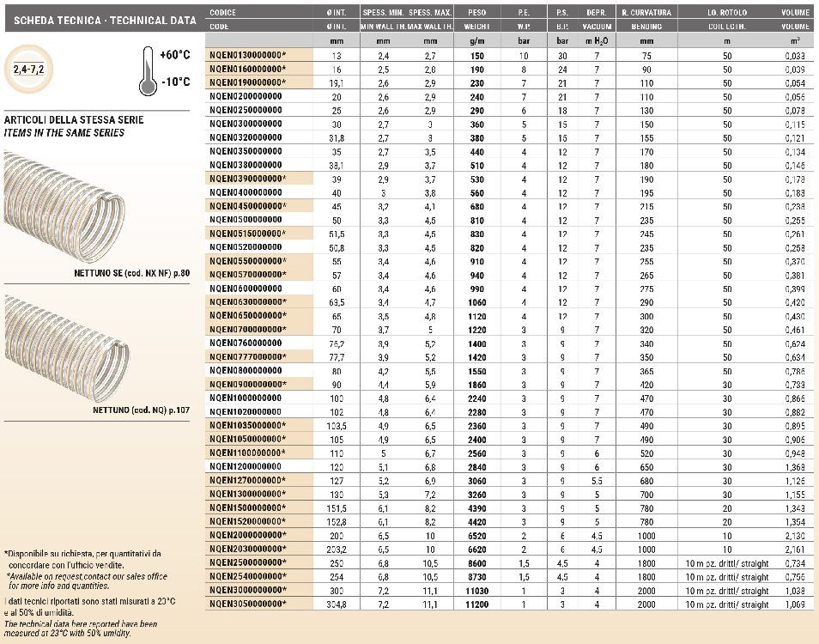Select the SCHEDA TECNICA · TECHNICAL DATA header
Screen dimensions: 819x644
pyautogui.click(x=99, y=20)
